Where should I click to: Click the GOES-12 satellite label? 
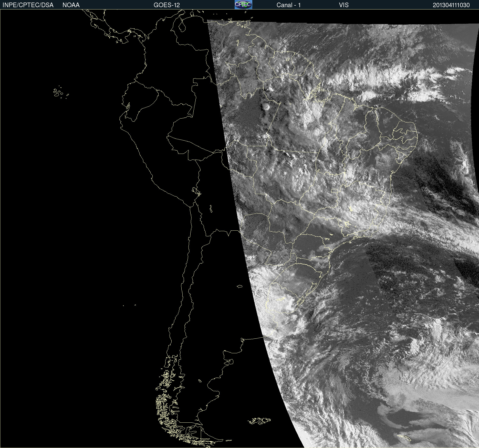point(167,5)
